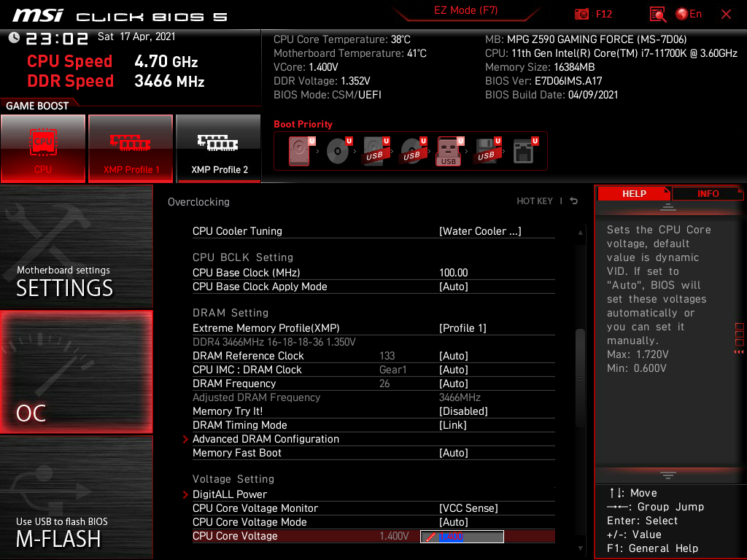
Task: Click the help panel bottom handle
Action: [667, 475]
